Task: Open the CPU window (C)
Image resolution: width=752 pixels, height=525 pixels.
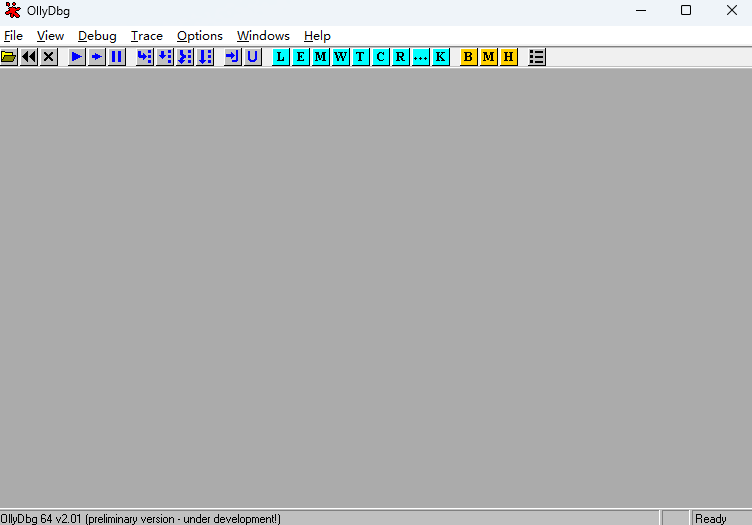Action: click(380, 57)
